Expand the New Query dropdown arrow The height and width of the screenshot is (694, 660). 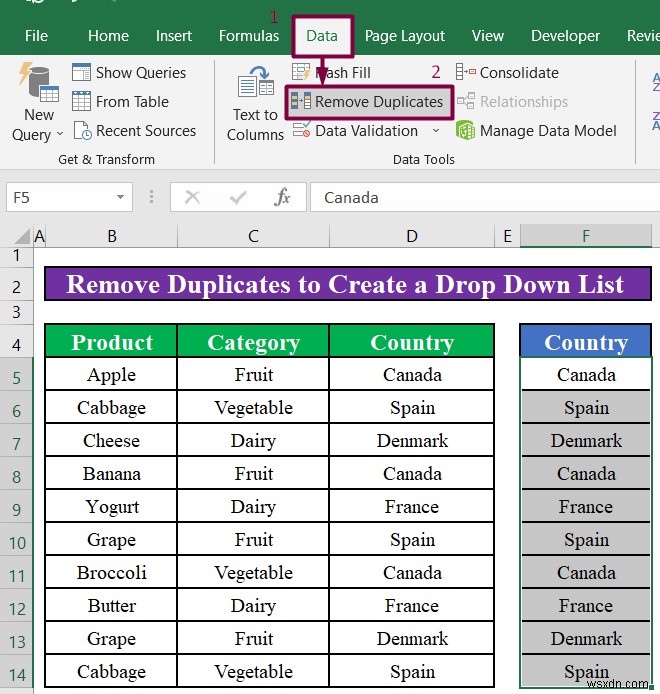click(60, 134)
